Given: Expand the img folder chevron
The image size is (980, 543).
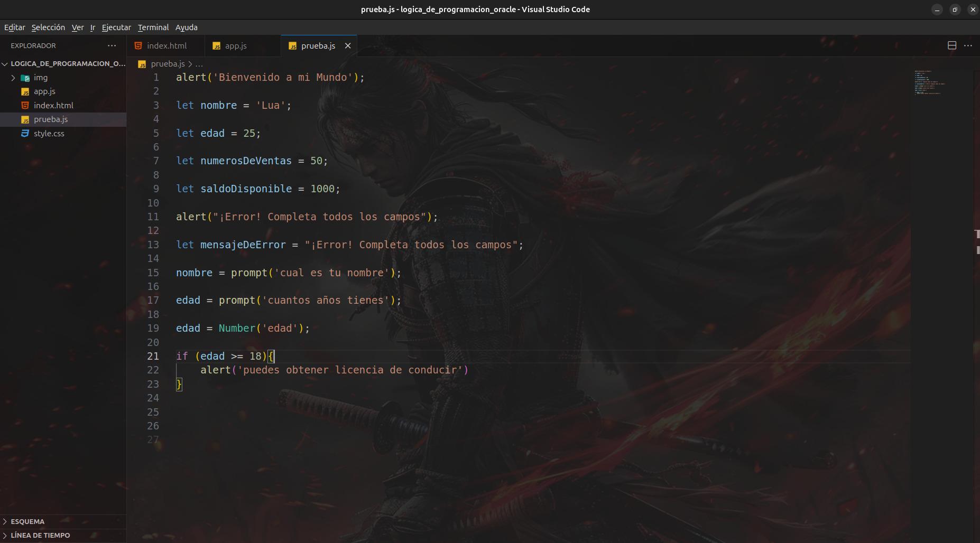Looking at the screenshot, I should click(x=13, y=78).
